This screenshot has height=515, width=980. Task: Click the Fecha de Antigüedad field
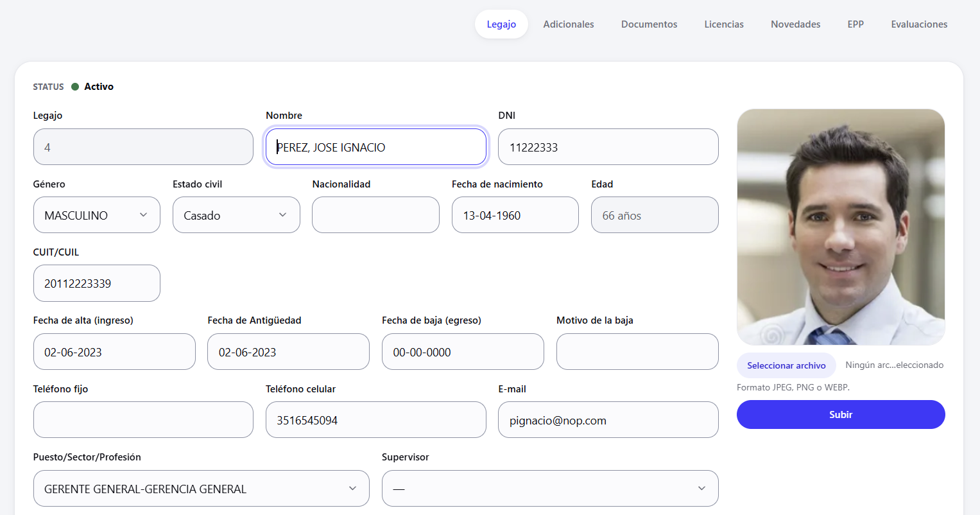(288, 352)
